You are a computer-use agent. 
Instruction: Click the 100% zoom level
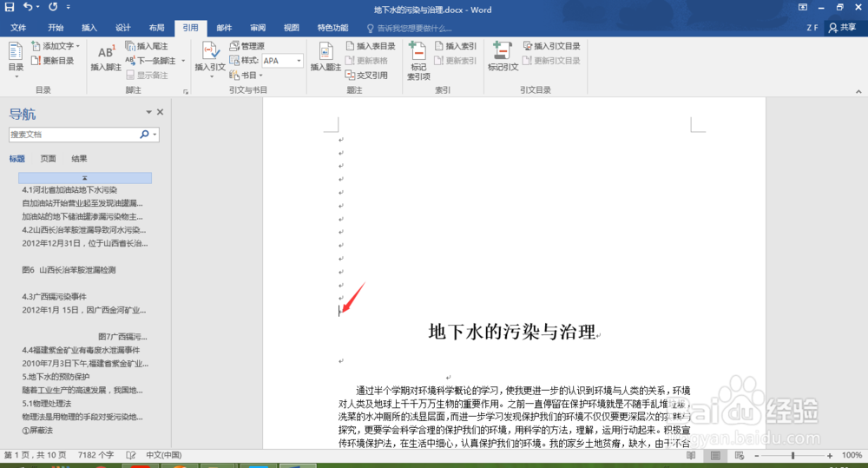pyautogui.click(x=852, y=455)
